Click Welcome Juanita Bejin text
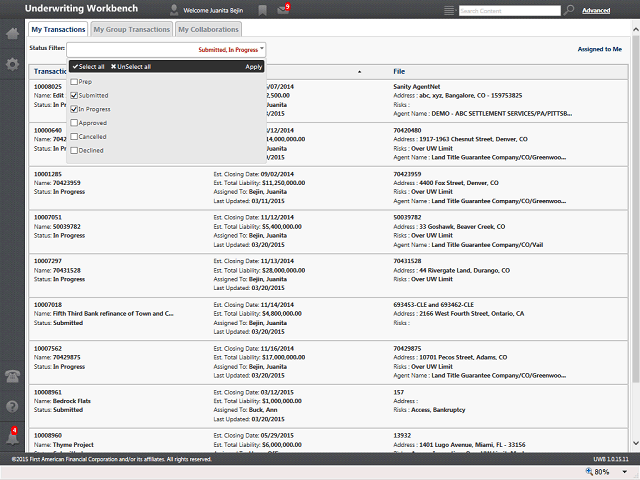This screenshot has width=640, height=480. (213, 11)
